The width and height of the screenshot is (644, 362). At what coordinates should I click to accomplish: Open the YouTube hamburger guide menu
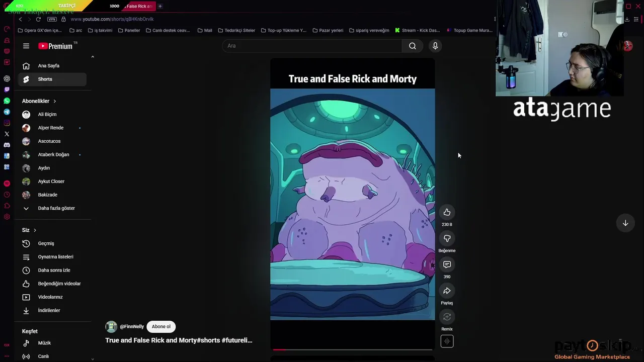pyautogui.click(x=26, y=46)
